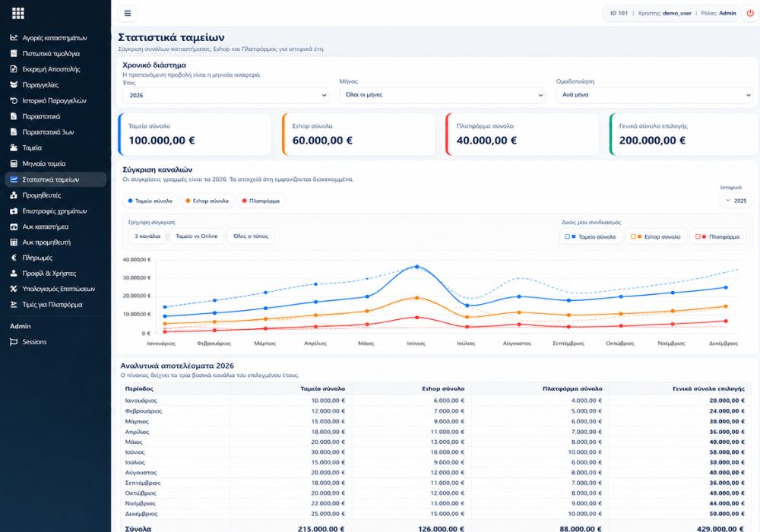Click the Δεκέμβριος row label in table
This screenshot has width=760, height=532.
141,514
